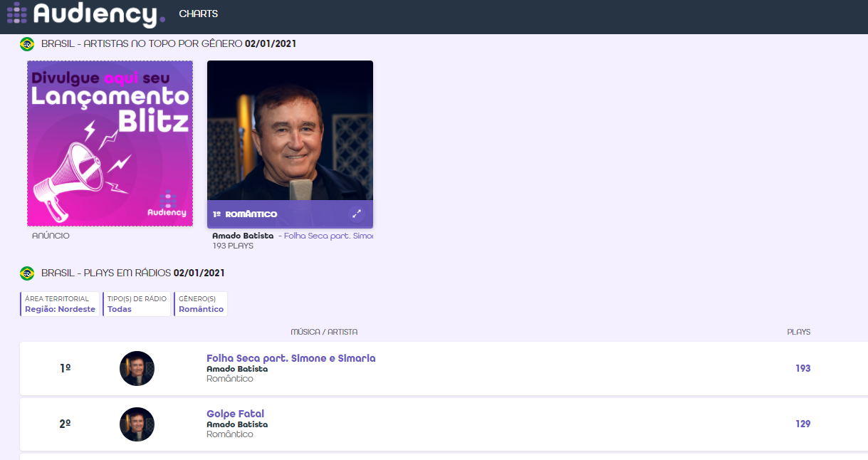Click the artist avatar in the 2º row
The width and height of the screenshot is (868, 460).
[137, 424]
